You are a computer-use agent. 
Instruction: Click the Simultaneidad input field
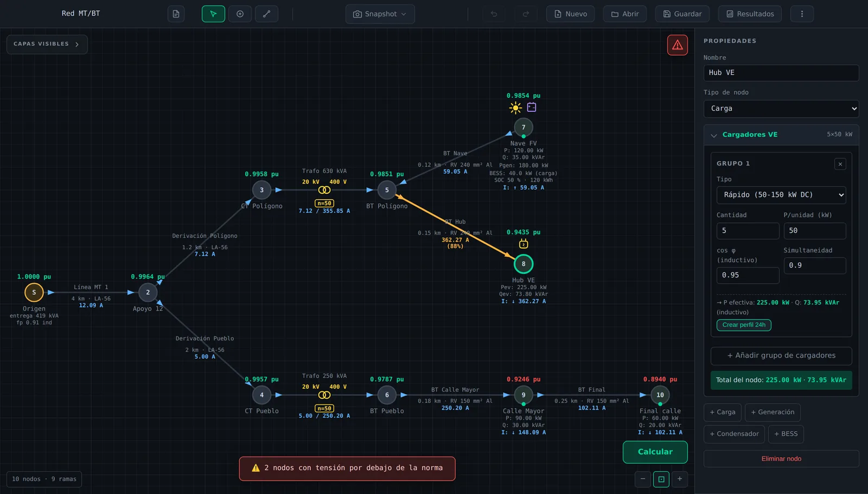(815, 265)
